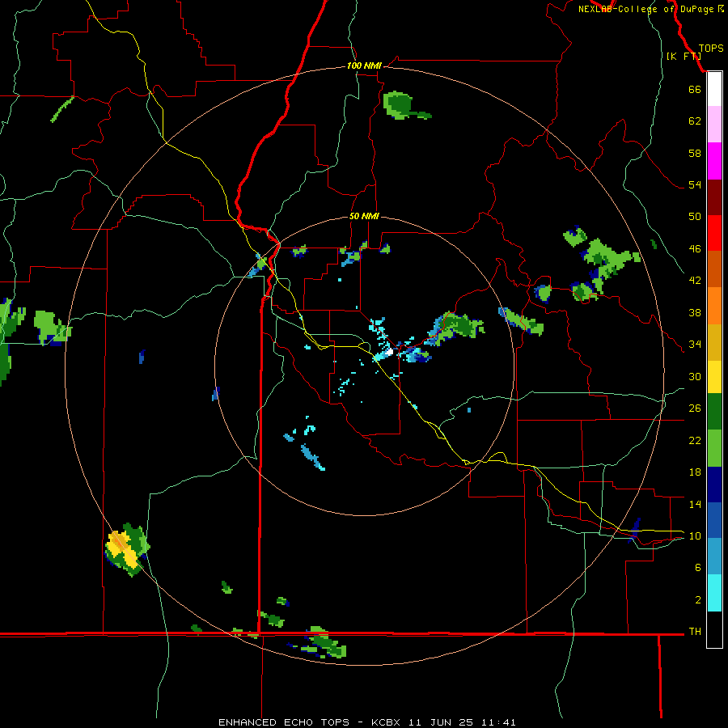This screenshot has width=728, height=728.
Task: Click the 38 legend value
Action: click(695, 313)
